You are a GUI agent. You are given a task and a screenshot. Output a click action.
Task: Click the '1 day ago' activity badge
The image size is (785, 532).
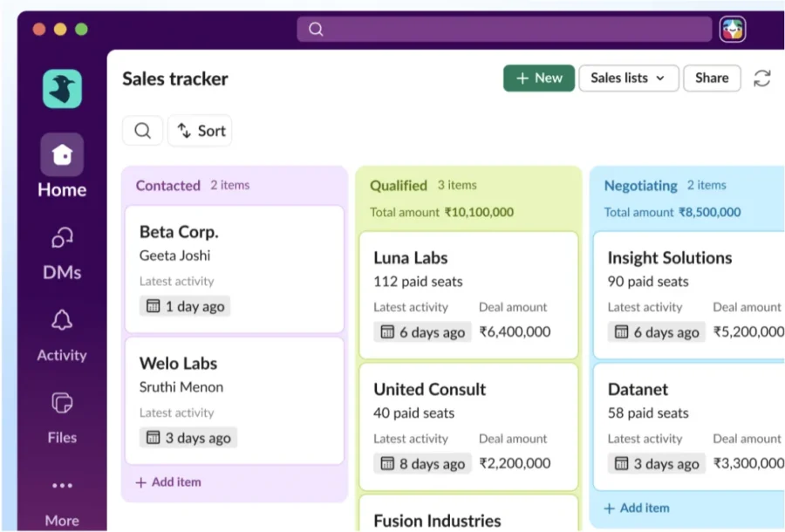tap(185, 306)
